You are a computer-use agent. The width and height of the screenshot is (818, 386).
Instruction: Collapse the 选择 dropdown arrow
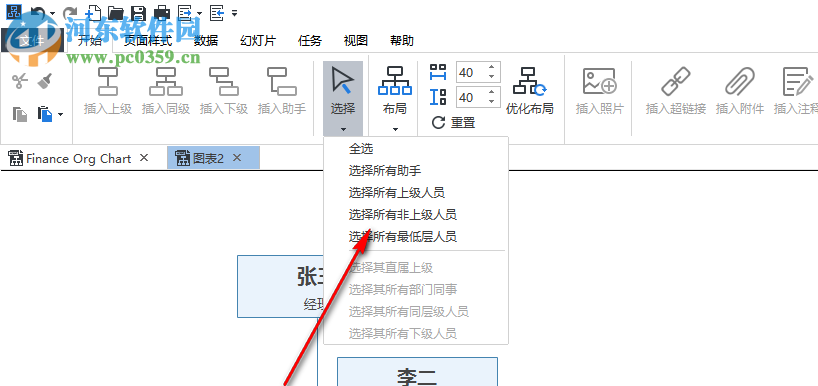[343, 129]
